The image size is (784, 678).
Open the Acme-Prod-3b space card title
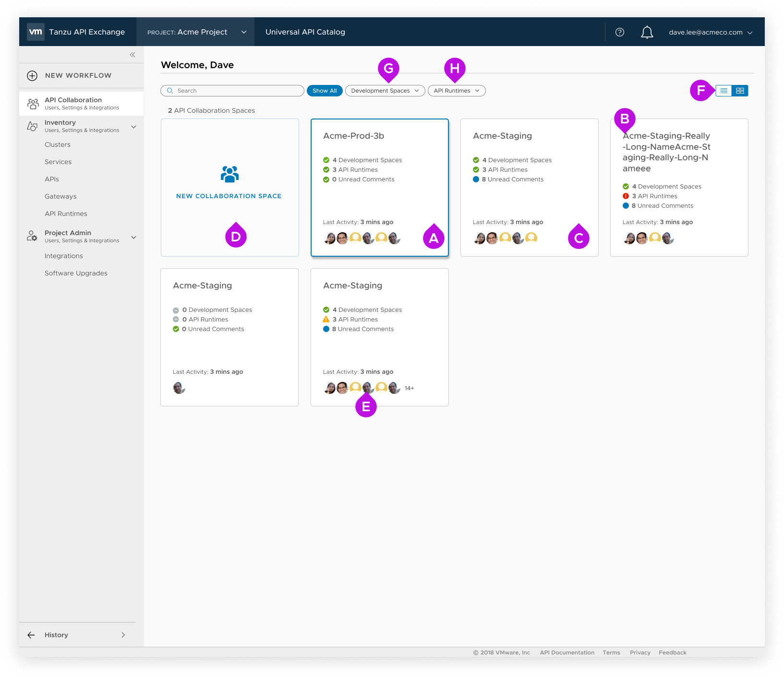pos(354,136)
